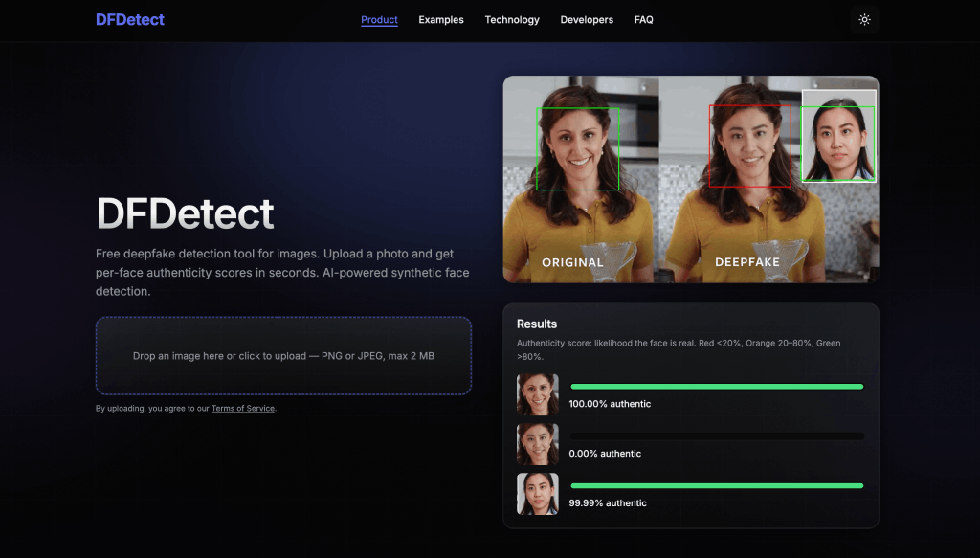980x558 pixels.
Task: Switch to the Examples section
Action: tap(440, 19)
